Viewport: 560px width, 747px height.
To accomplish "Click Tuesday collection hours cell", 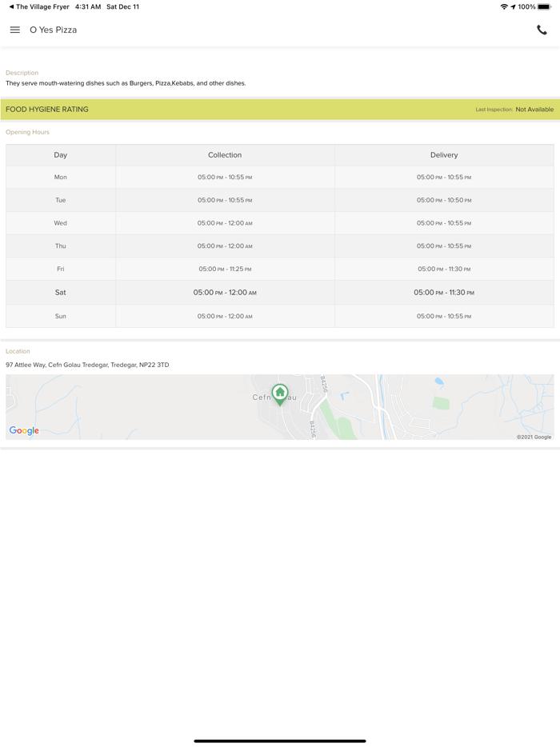I will 225,200.
